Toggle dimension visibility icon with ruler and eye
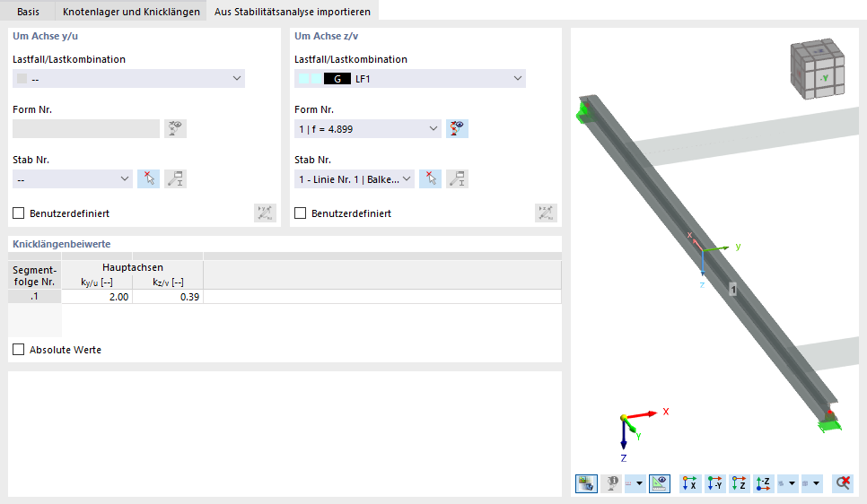This screenshot has width=867, height=504. pyautogui.click(x=660, y=483)
